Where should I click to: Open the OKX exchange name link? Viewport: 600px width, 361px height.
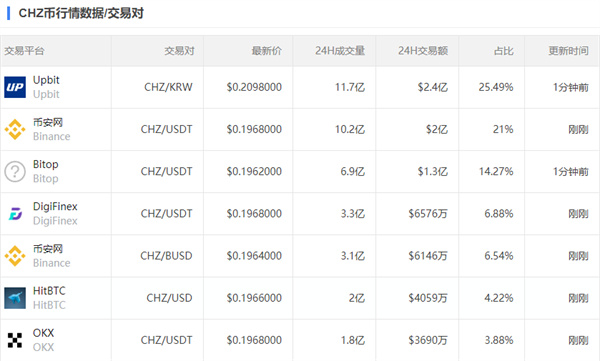click(x=43, y=333)
